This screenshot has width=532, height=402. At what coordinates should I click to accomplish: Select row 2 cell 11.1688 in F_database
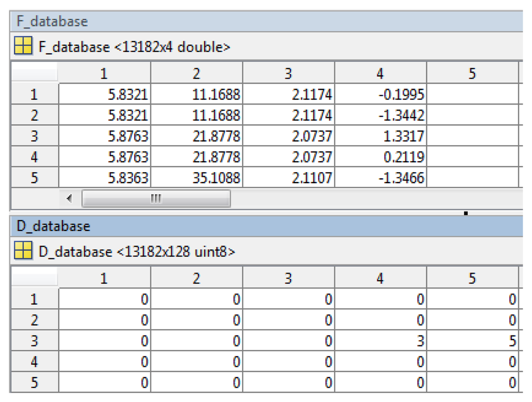[x=196, y=115]
